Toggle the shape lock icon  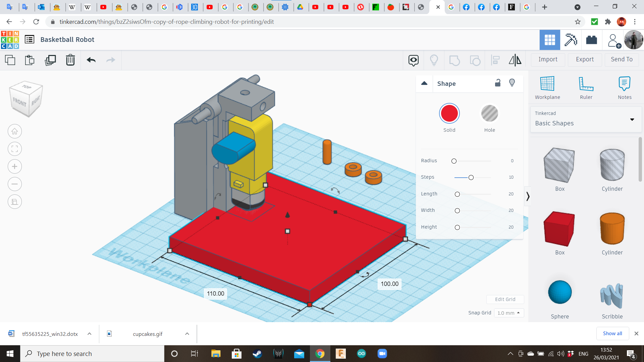pyautogui.click(x=498, y=83)
